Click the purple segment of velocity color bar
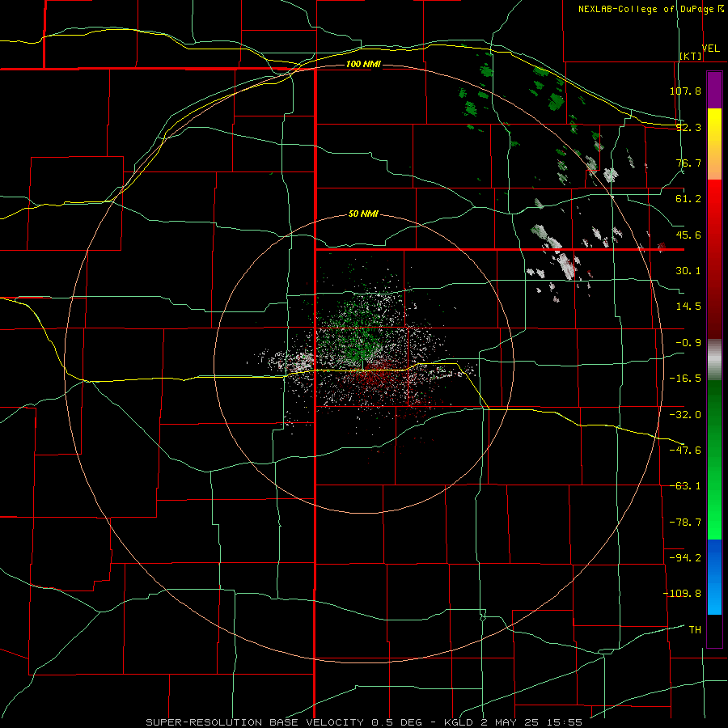Screen dimensions: 728x728 714,90
